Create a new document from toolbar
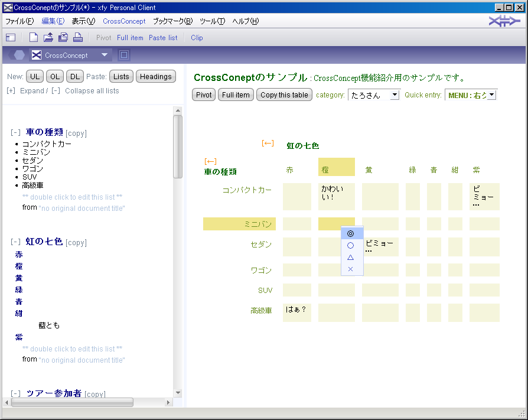Viewport: 528px width, 420px height. tap(33, 37)
